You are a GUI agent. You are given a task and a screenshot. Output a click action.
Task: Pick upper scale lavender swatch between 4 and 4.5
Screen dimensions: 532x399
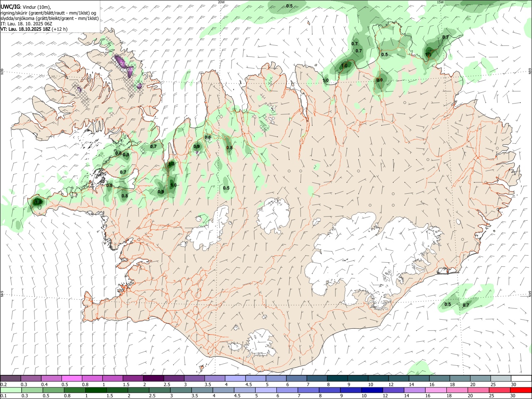click(235, 379)
